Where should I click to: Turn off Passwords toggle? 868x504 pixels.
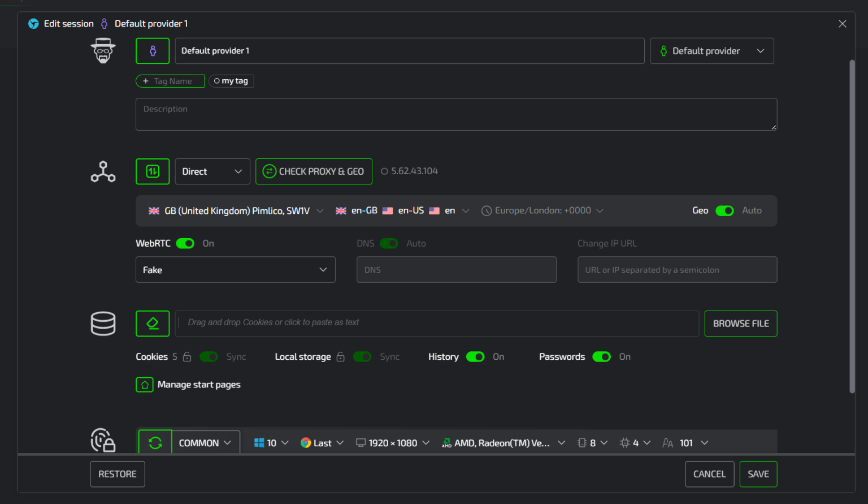601,356
